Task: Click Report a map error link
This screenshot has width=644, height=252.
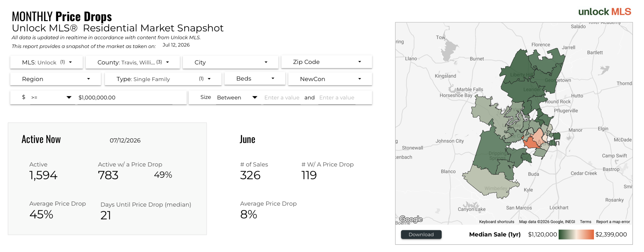Action: tap(613, 222)
